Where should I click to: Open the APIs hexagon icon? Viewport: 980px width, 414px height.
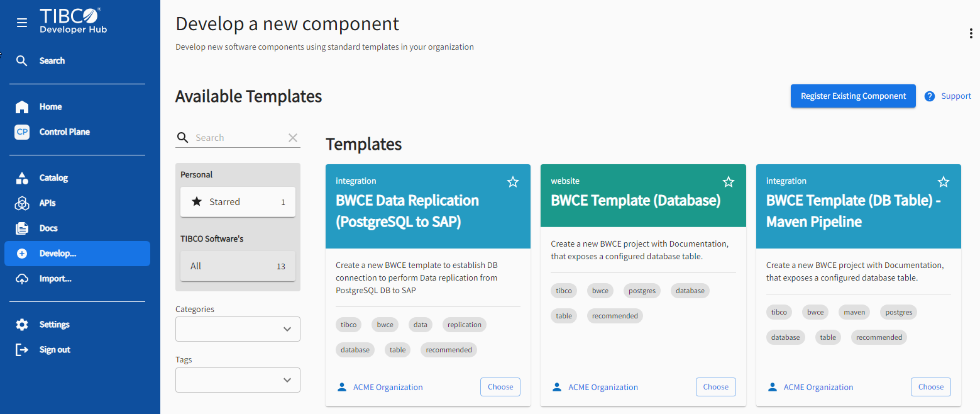22,203
